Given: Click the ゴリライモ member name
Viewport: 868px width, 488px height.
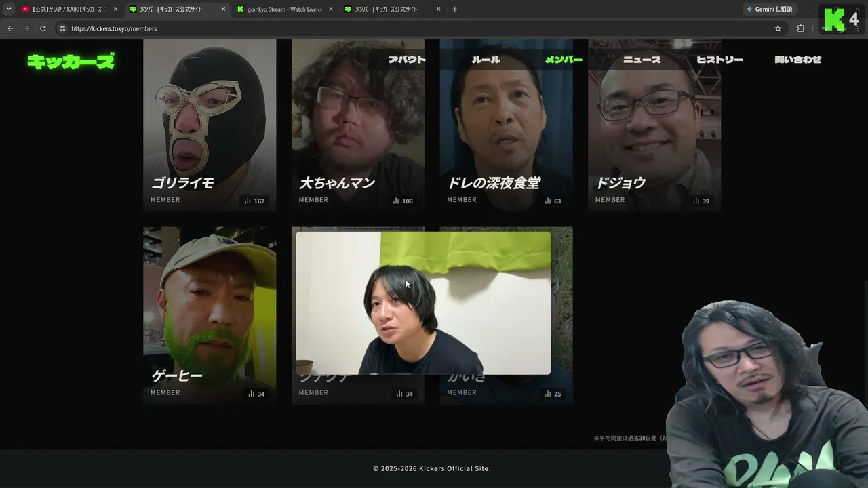Looking at the screenshot, I should tap(182, 183).
